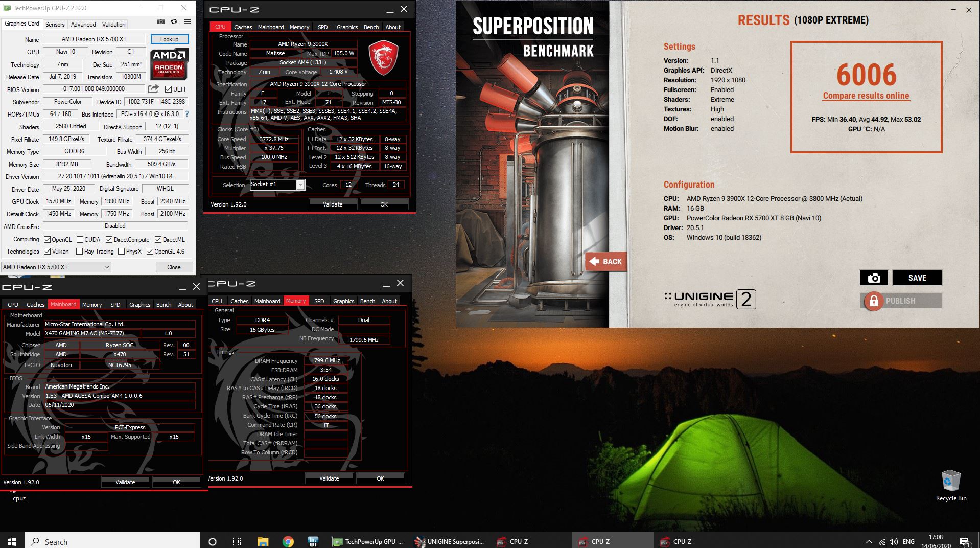This screenshot has width=980, height=548.
Task: Click Validate in the CPU-Z Memory window
Action: 329,478
